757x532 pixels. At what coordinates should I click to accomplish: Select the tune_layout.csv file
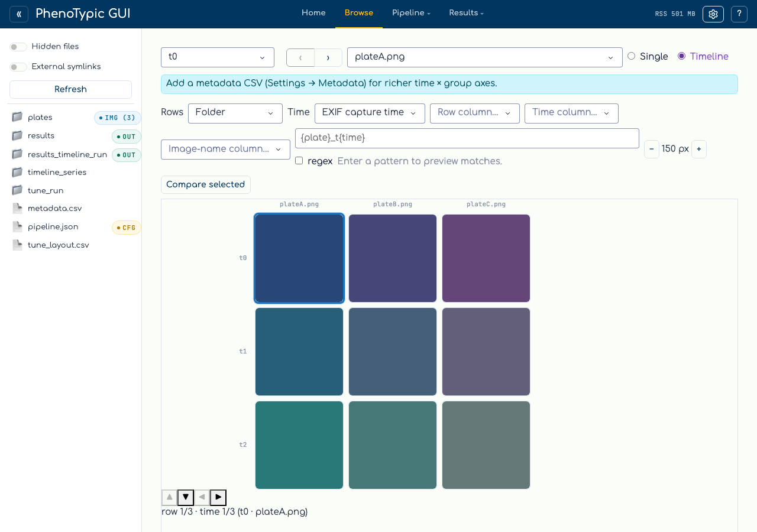tap(58, 245)
